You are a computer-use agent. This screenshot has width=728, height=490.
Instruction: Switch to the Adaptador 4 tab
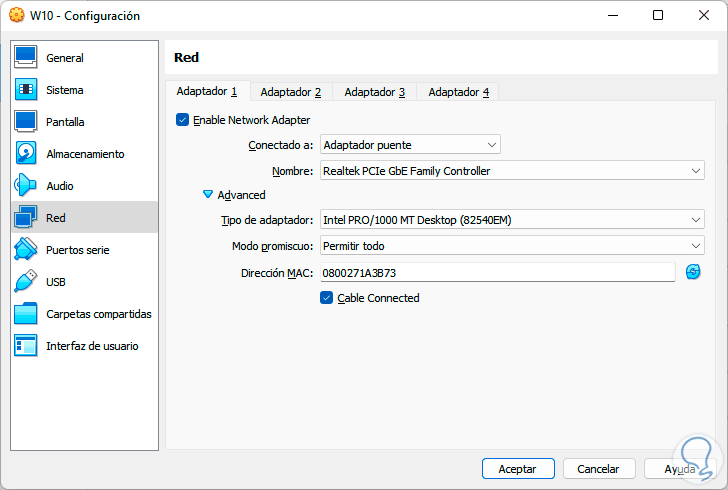[x=458, y=92]
